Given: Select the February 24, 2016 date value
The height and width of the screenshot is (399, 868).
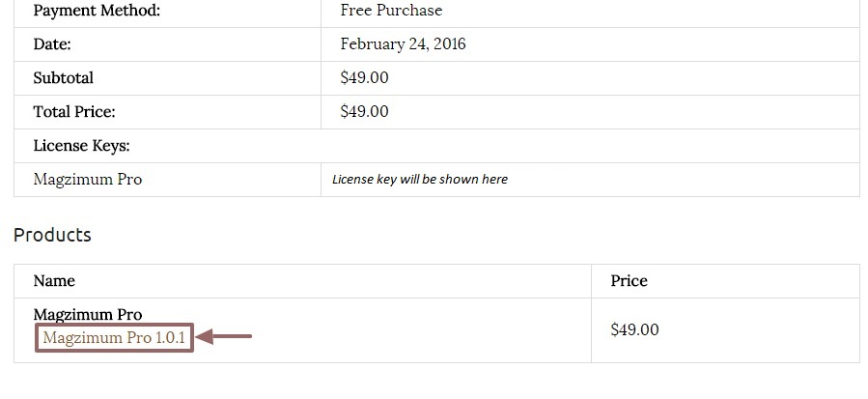Looking at the screenshot, I should (x=403, y=43).
